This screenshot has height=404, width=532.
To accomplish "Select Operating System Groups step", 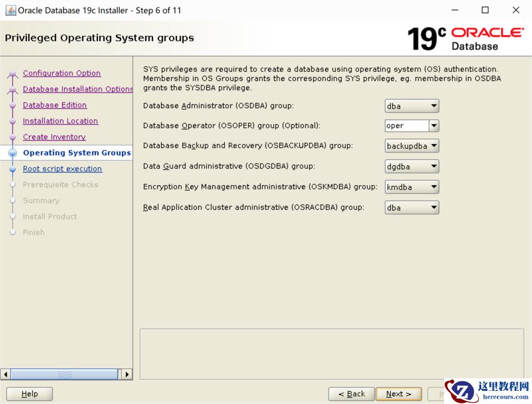I will coord(77,152).
